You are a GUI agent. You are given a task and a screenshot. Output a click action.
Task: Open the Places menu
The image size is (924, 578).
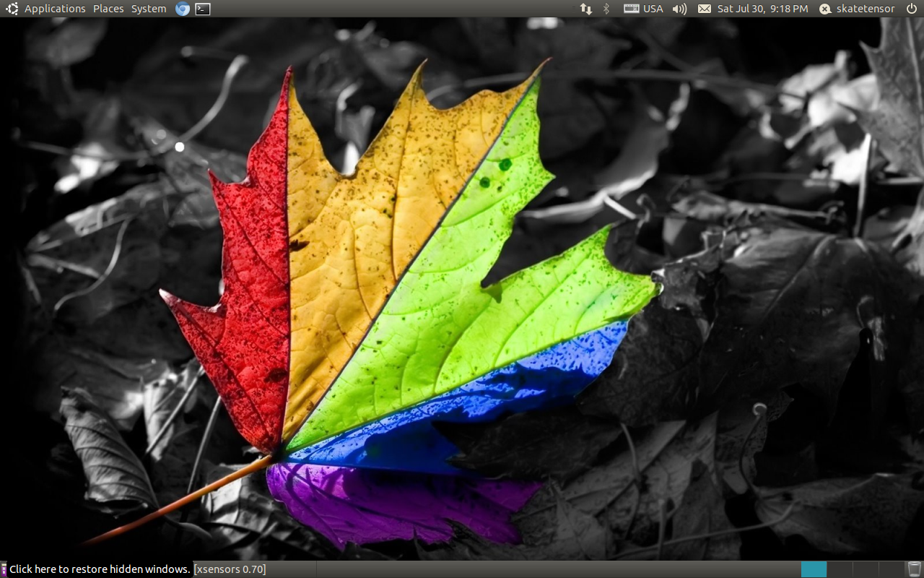[108, 9]
